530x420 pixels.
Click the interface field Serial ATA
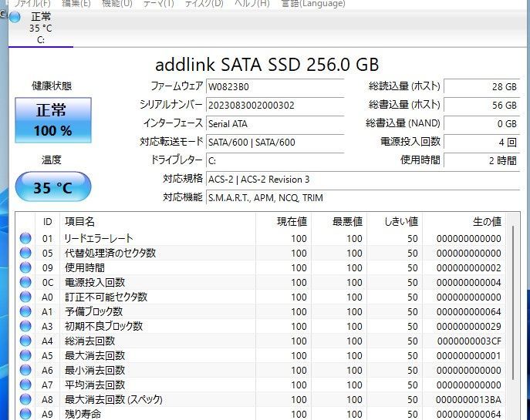(x=275, y=124)
